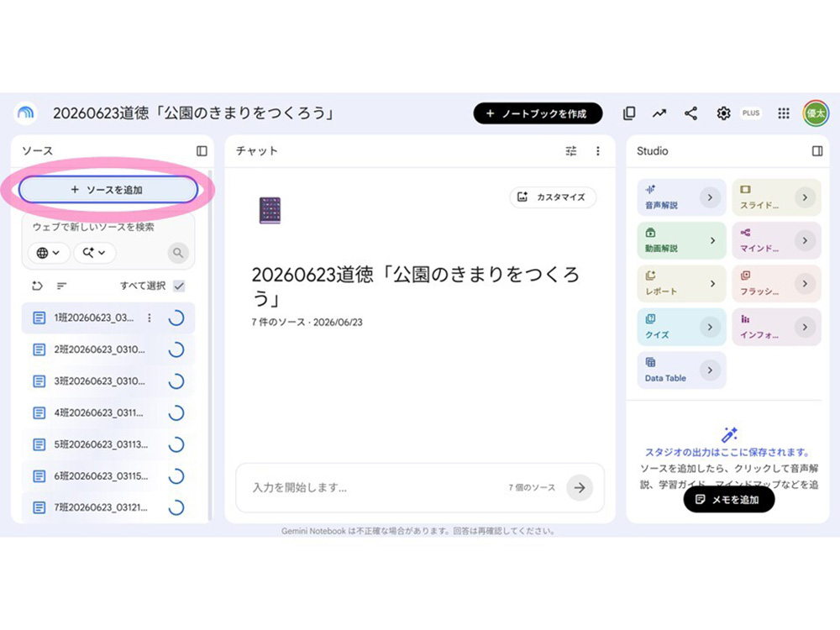
Task: Expand Flashcards (フラッシ...) options arrow
Action: [805, 284]
